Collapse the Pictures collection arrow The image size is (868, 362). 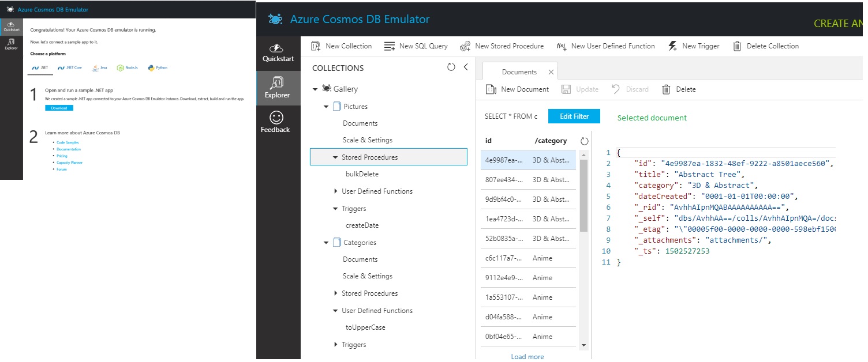coord(327,107)
